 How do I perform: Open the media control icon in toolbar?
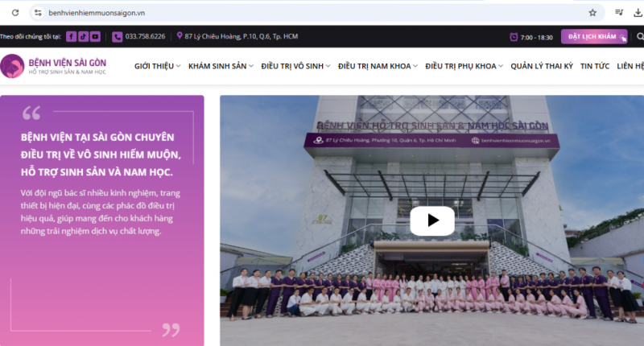(x=619, y=13)
